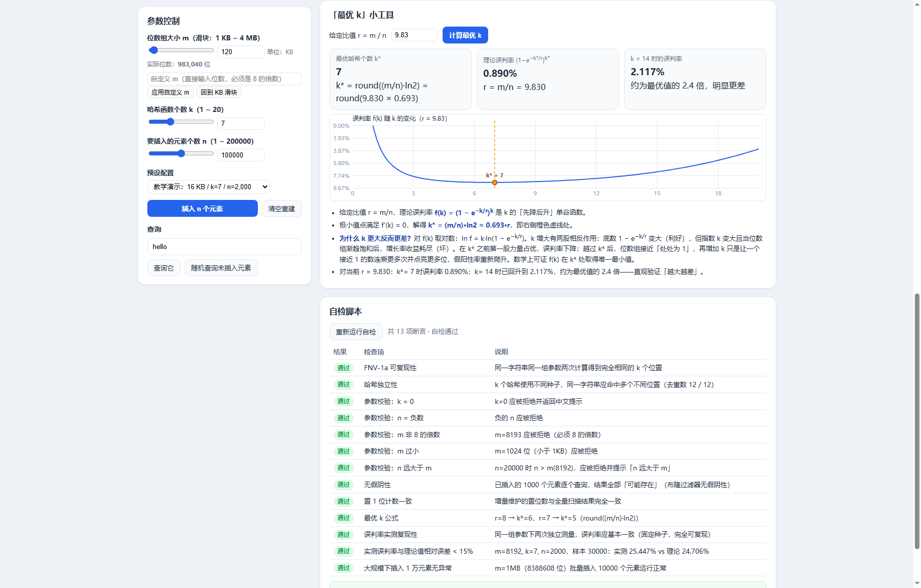Image resolution: width=921 pixels, height=588 pixels.
Task: Focus the query input containing hello
Action: click(225, 246)
